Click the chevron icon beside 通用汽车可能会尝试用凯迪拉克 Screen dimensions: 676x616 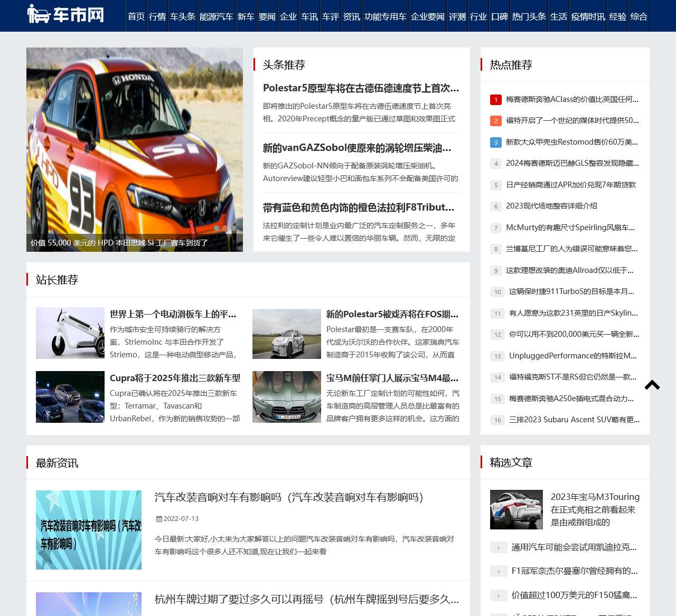[498, 547]
